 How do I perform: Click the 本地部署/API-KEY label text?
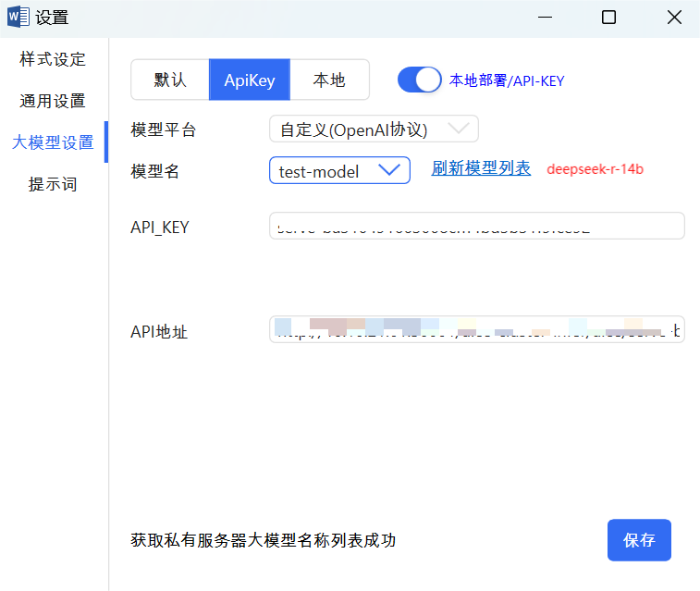[x=507, y=80]
